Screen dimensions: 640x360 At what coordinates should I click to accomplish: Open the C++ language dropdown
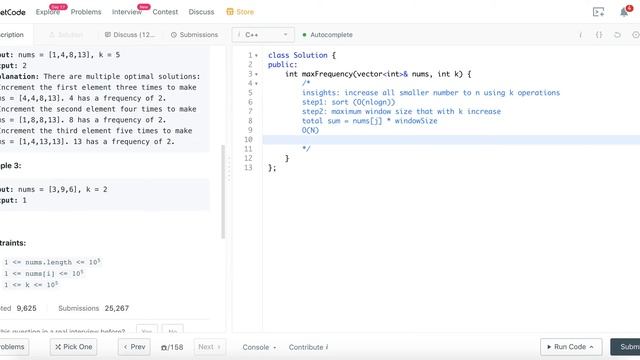pyautogui.click(x=263, y=35)
